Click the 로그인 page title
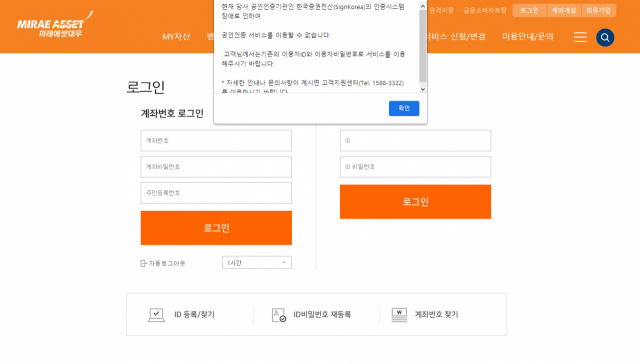The height and width of the screenshot is (364, 640). coord(146,87)
